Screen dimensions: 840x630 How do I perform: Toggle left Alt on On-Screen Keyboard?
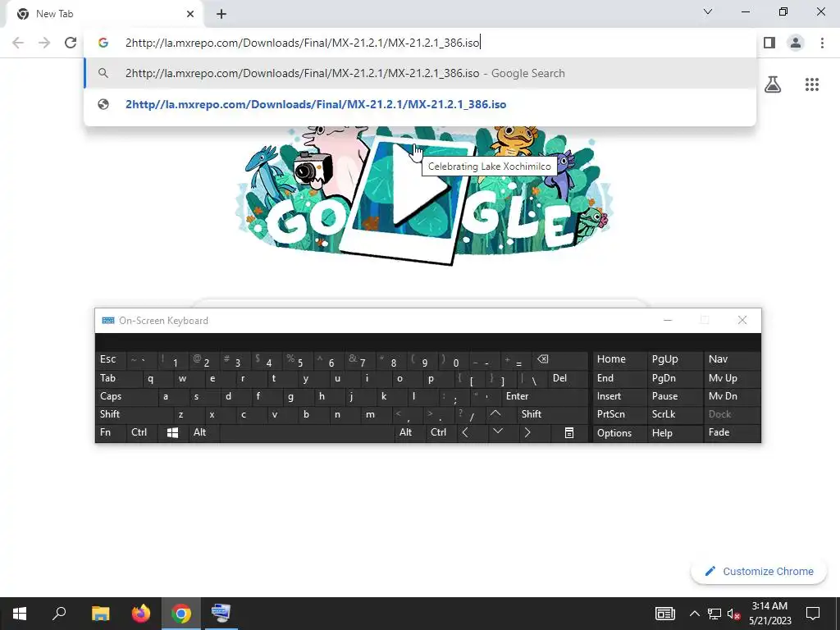pyautogui.click(x=203, y=432)
